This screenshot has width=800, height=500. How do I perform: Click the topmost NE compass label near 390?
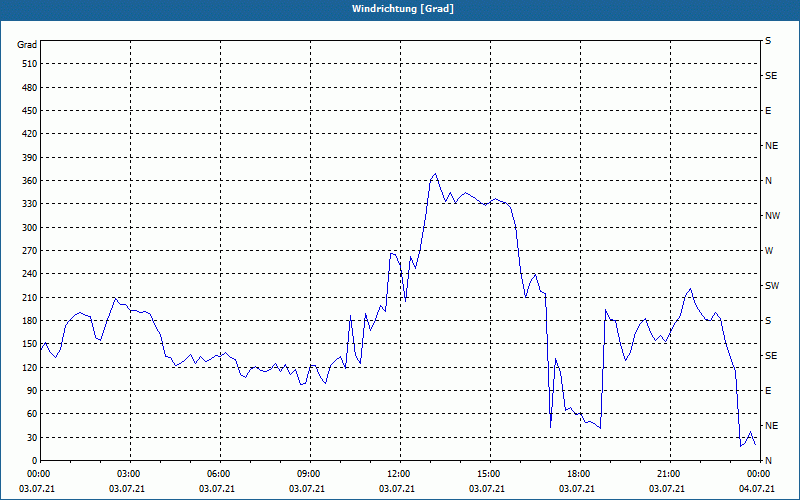click(x=771, y=146)
